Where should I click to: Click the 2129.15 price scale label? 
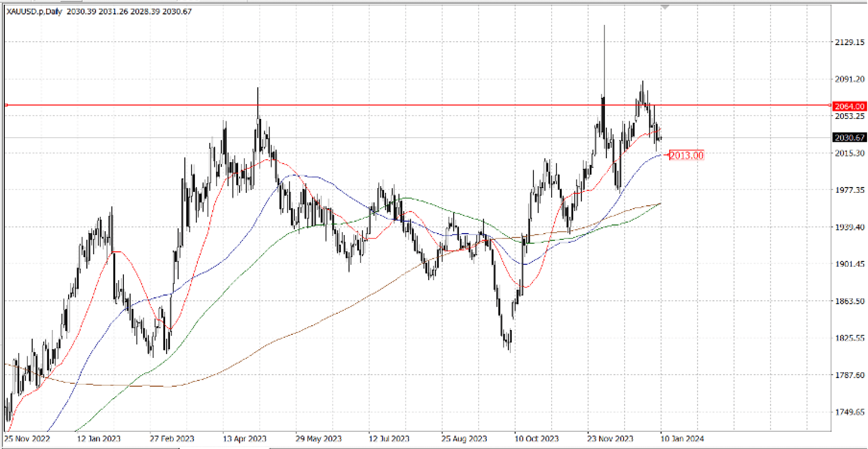(849, 42)
